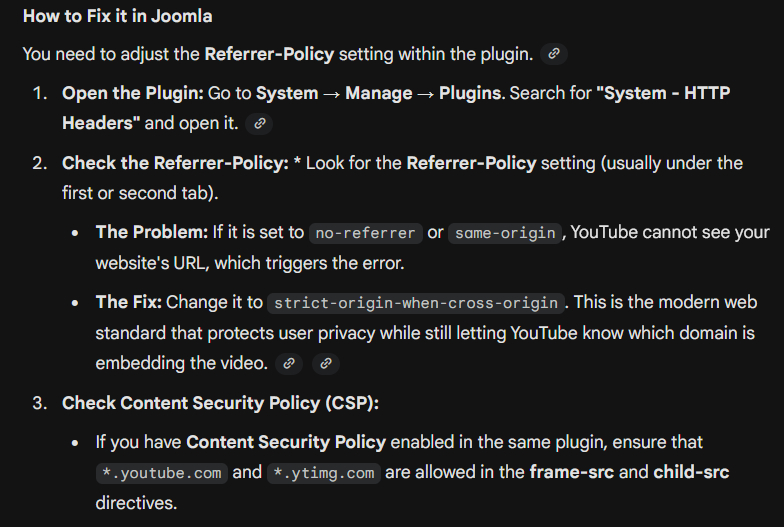The height and width of the screenshot is (527, 784).
Task: Click the "no-referrer" code chip
Action: (x=364, y=233)
